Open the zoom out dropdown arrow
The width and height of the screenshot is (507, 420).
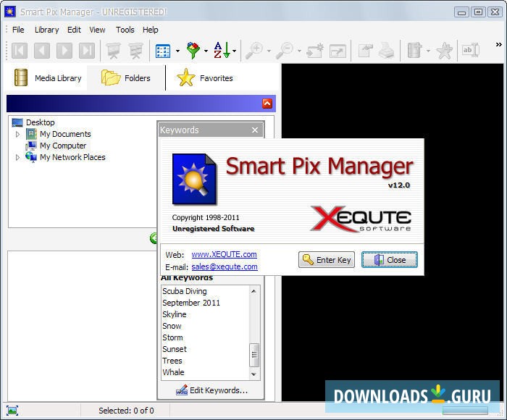pyautogui.click(x=299, y=51)
